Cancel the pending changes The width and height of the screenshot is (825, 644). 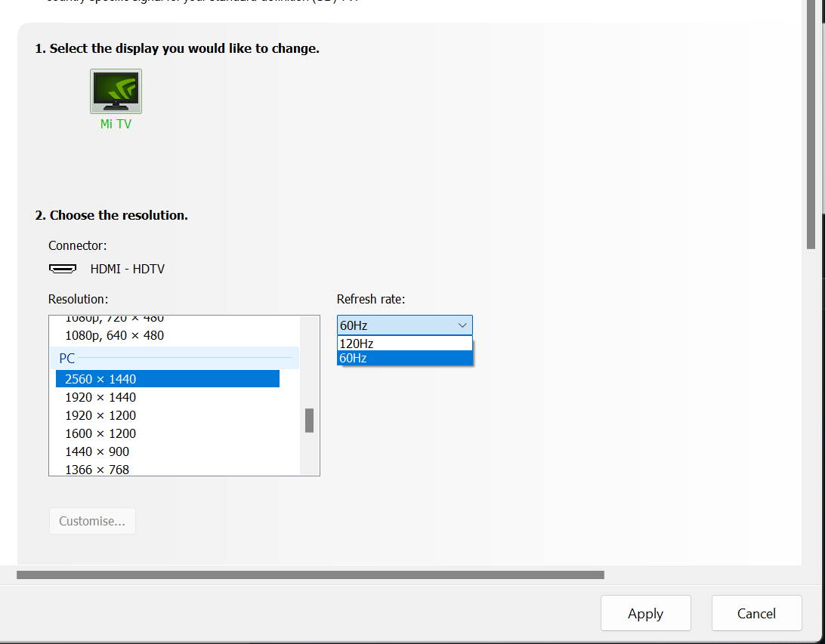click(x=756, y=613)
